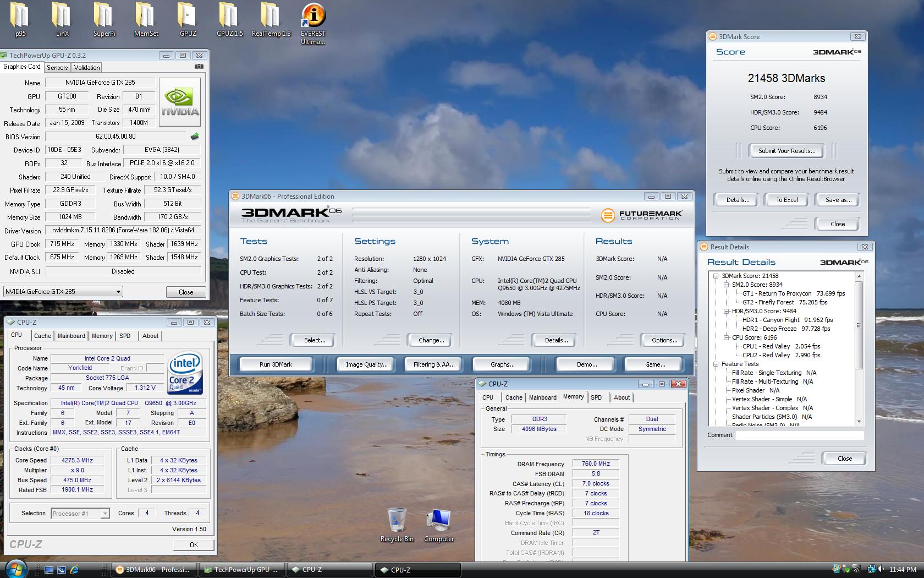Click the 3DMark06 taskbar button

click(x=153, y=570)
